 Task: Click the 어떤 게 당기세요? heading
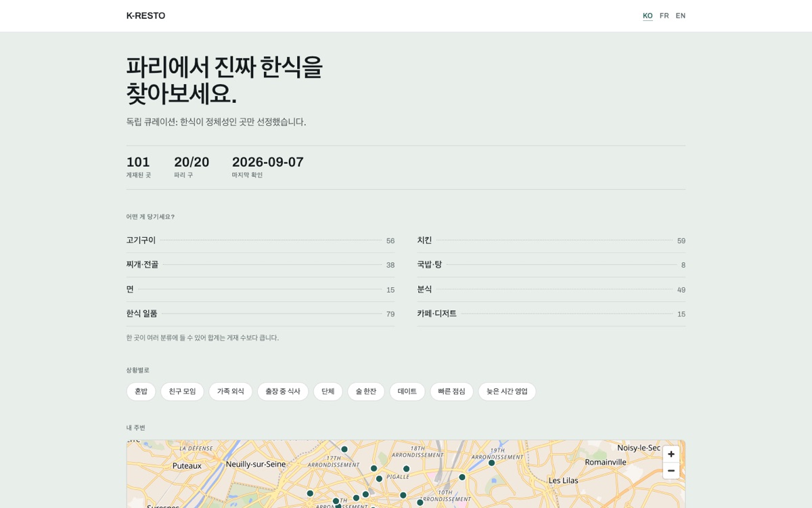(x=150, y=217)
